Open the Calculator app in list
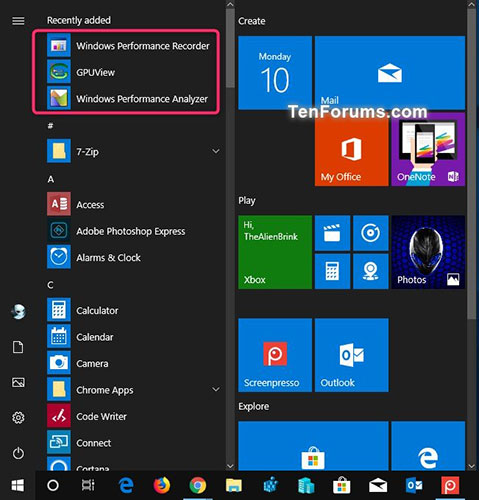Viewport: 479px width, 500px height. tap(133, 310)
